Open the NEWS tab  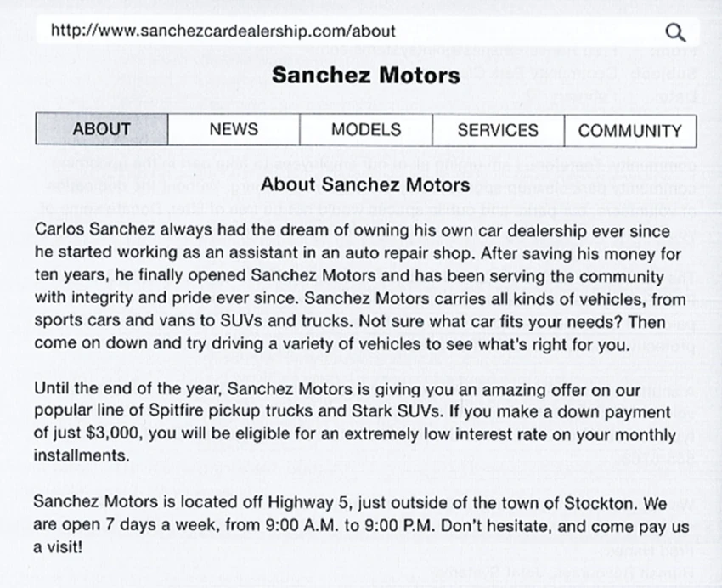point(234,129)
